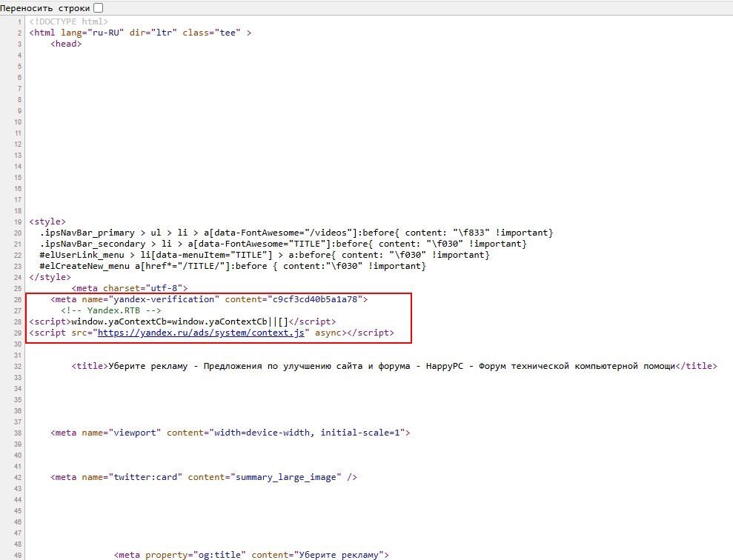The image size is (733, 560).
Task: Click the viewport meta tag line
Action: (x=230, y=433)
